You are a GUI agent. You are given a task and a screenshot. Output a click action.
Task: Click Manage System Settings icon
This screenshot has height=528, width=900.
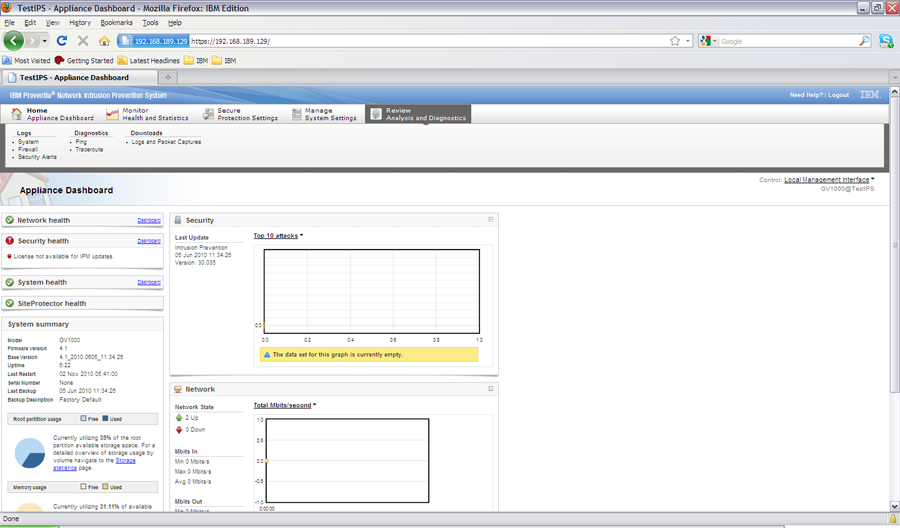296,114
